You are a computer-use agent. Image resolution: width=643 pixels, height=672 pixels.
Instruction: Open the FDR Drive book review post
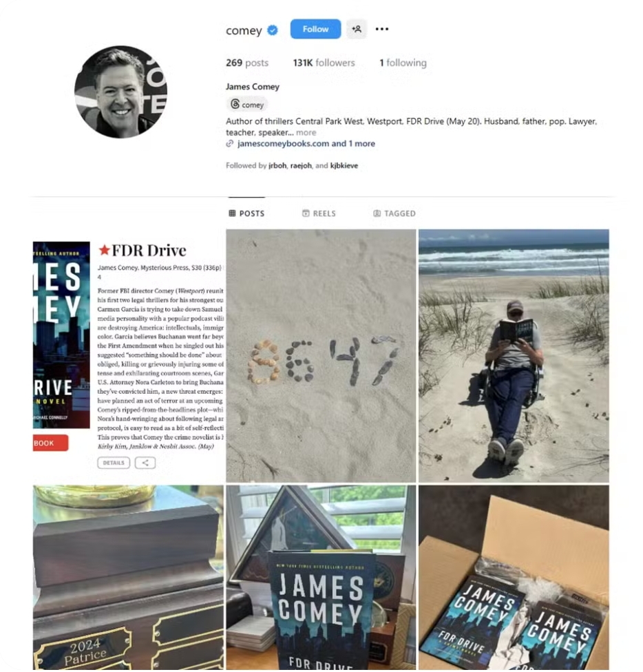pos(128,356)
